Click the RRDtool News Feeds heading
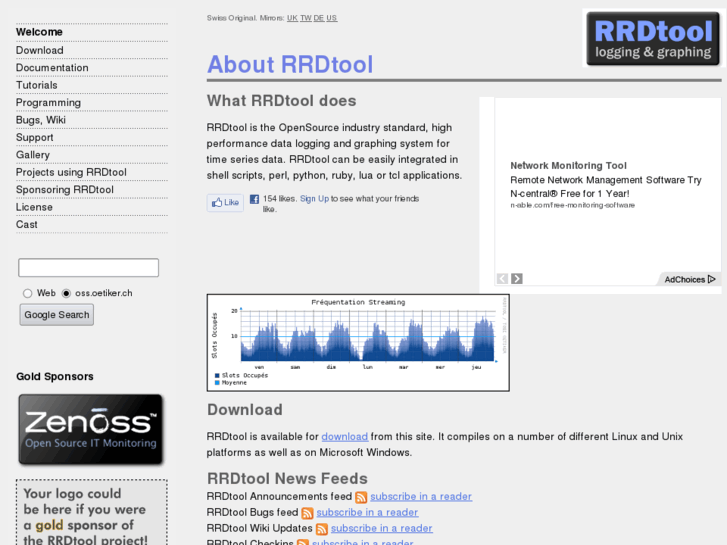Image resolution: width=727 pixels, height=545 pixels. (287, 479)
